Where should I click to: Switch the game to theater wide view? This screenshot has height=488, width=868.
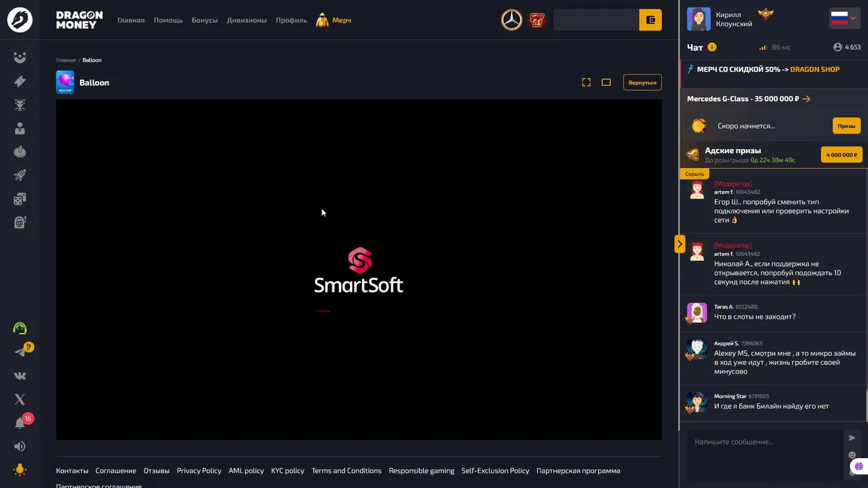click(606, 82)
